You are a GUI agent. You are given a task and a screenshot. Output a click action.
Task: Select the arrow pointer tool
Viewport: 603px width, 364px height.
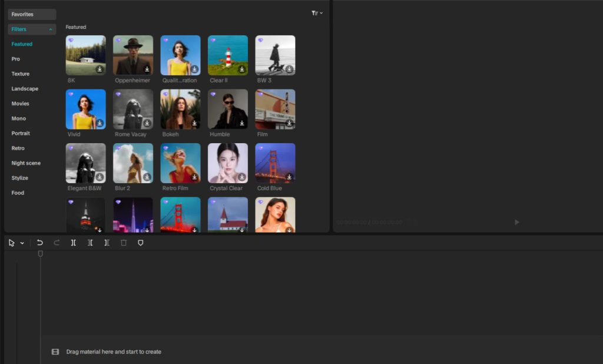tap(12, 243)
